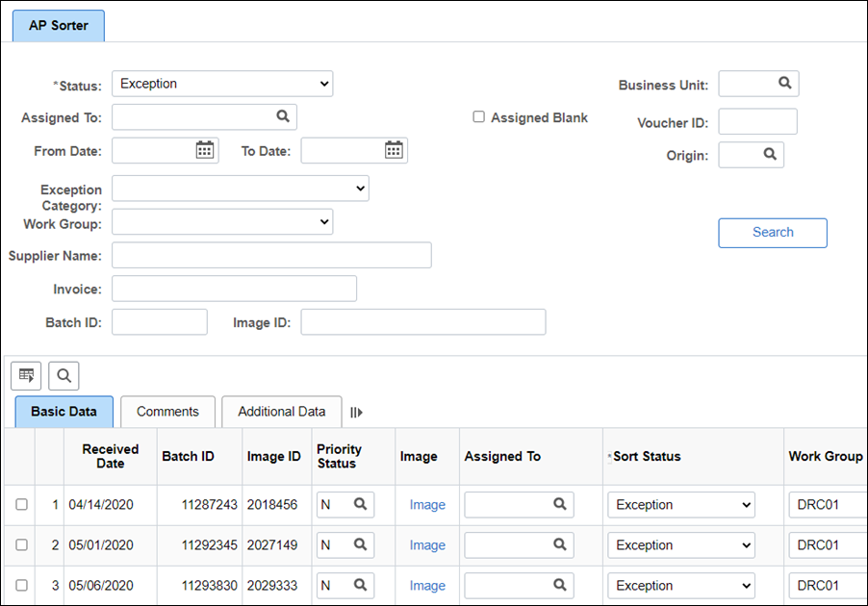Select the checkbox for row 1
868x606 pixels.
tap(21, 504)
